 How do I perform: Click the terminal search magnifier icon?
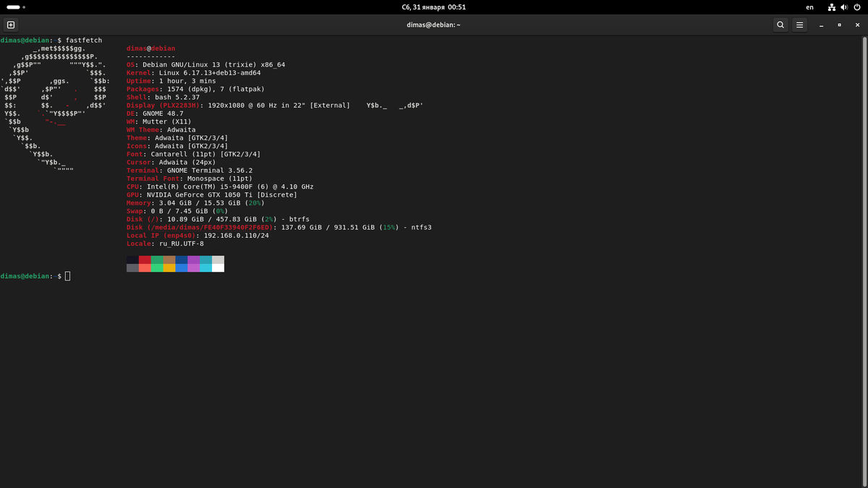tap(780, 25)
